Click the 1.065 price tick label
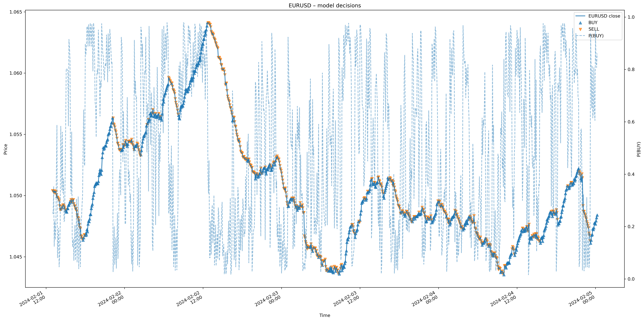Screen dimensions: 644x321 (16, 12)
